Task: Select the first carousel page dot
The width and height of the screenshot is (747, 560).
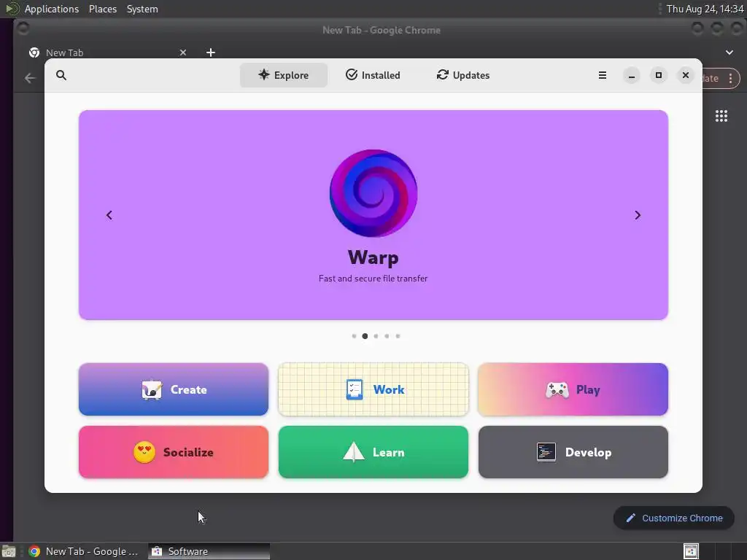Action: [x=354, y=336]
